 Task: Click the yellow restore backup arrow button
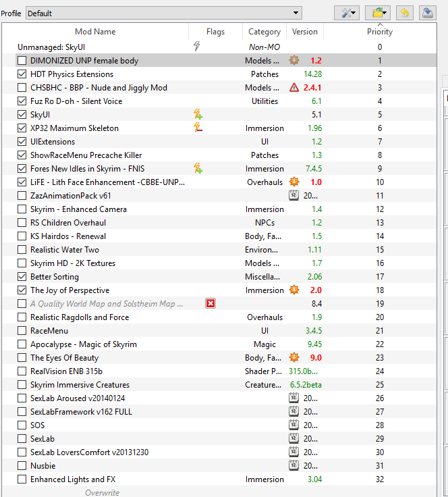click(404, 13)
